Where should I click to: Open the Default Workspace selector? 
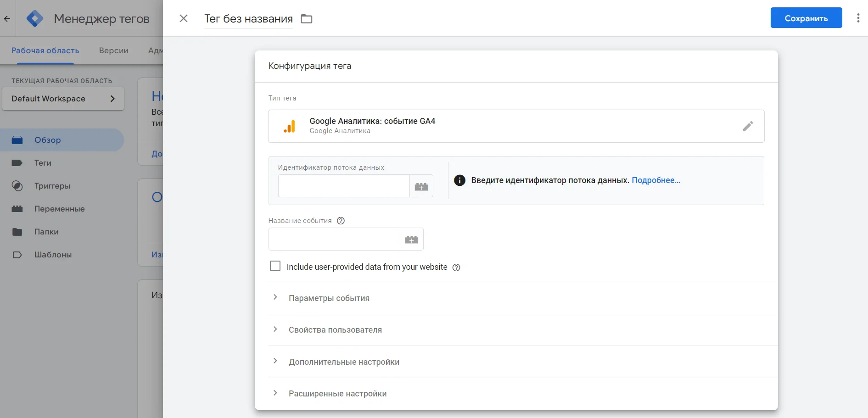(x=63, y=99)
